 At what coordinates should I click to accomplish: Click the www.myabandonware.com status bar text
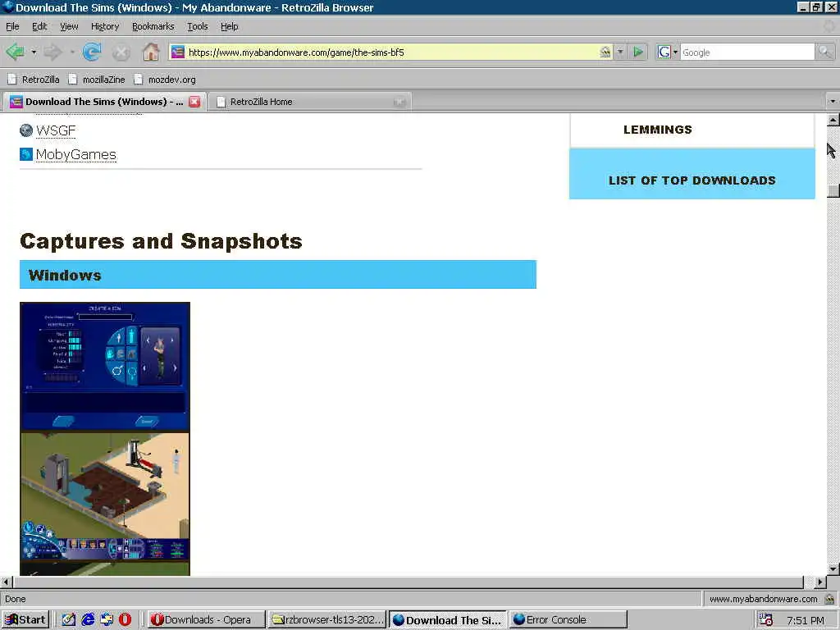(x=764, y=599)
